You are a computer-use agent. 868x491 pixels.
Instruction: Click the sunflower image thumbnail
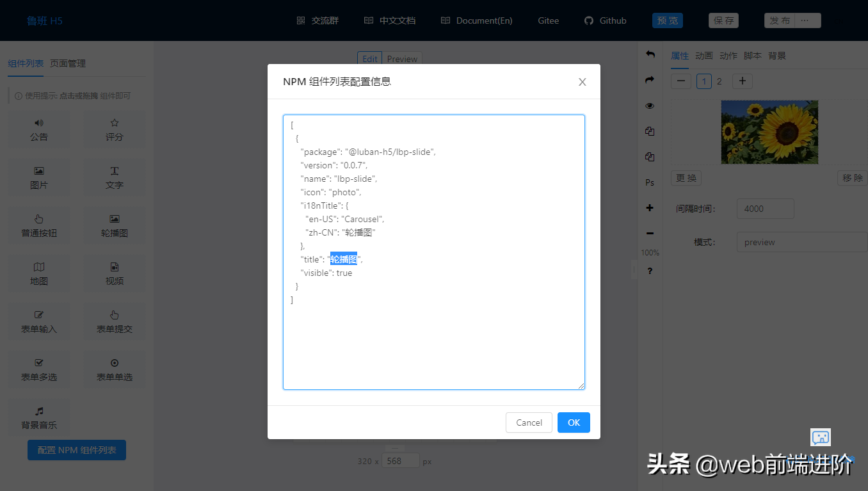pos(769,132)
